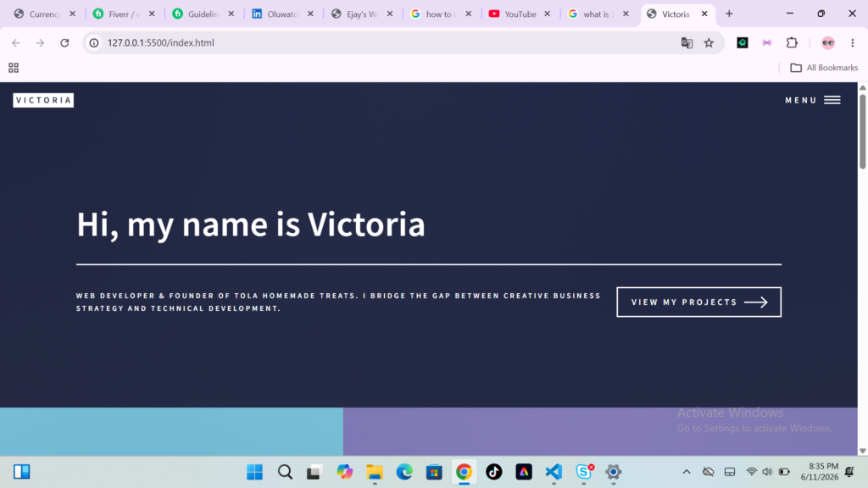
Task: Reload the page
Action: (64, 42)
